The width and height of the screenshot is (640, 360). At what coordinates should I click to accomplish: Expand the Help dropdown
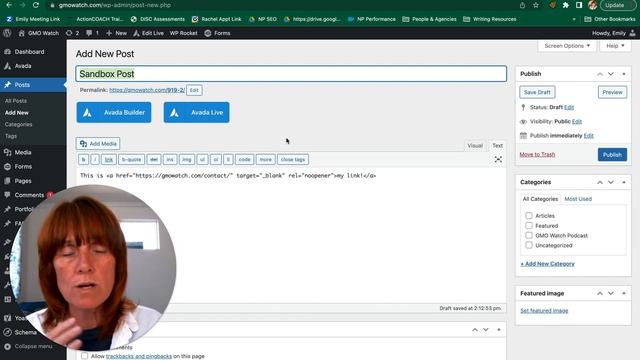tap(615, 46)
